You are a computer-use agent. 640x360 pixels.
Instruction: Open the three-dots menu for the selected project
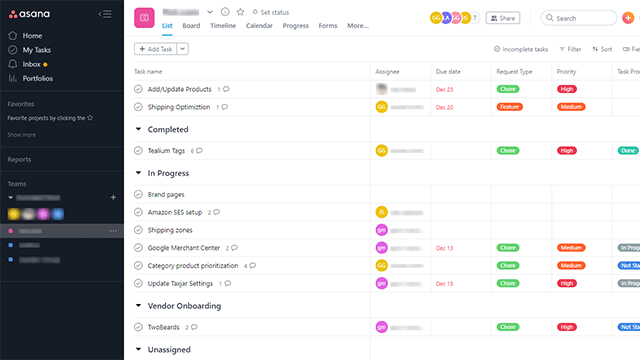113,231
